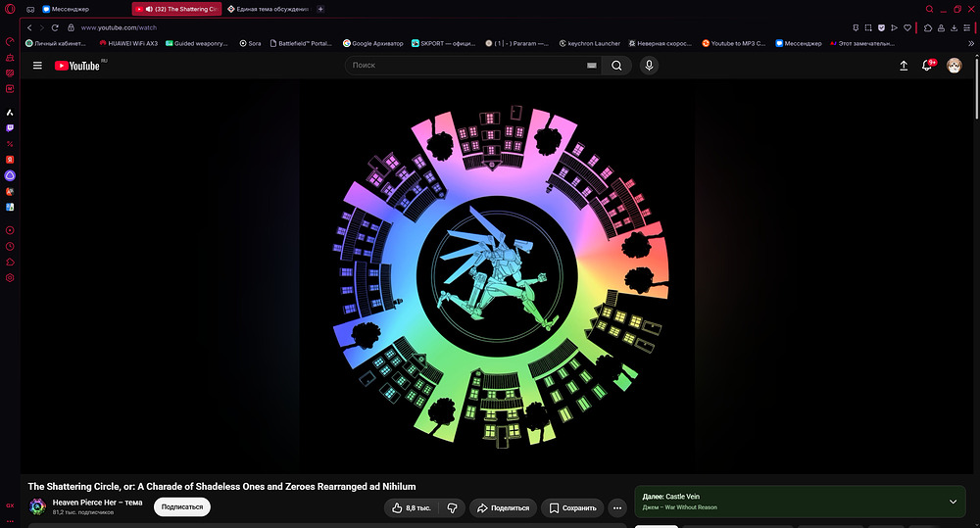Add page to bookmarks heart icon

907,27
